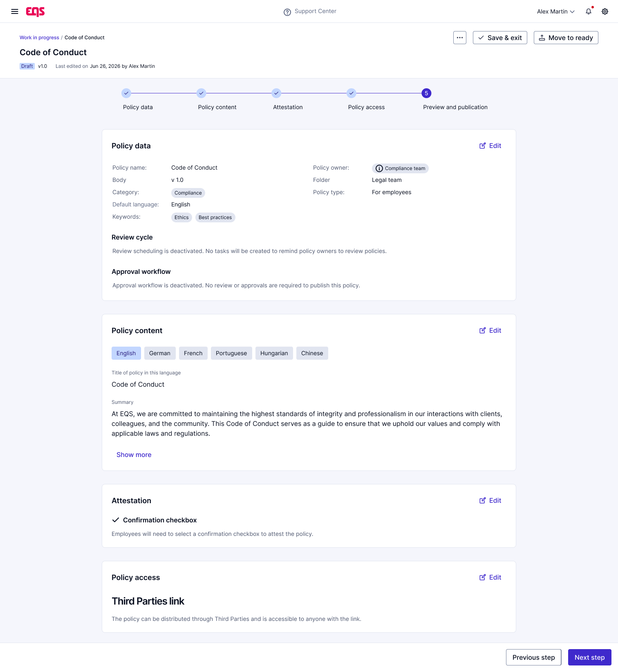Click the Review cycle heading

(132, 237)
